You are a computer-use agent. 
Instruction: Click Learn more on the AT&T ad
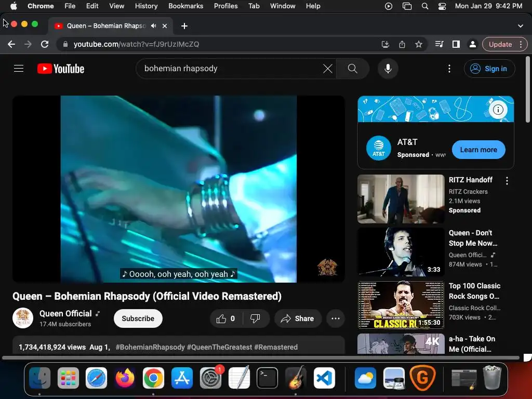pos(478,150)
